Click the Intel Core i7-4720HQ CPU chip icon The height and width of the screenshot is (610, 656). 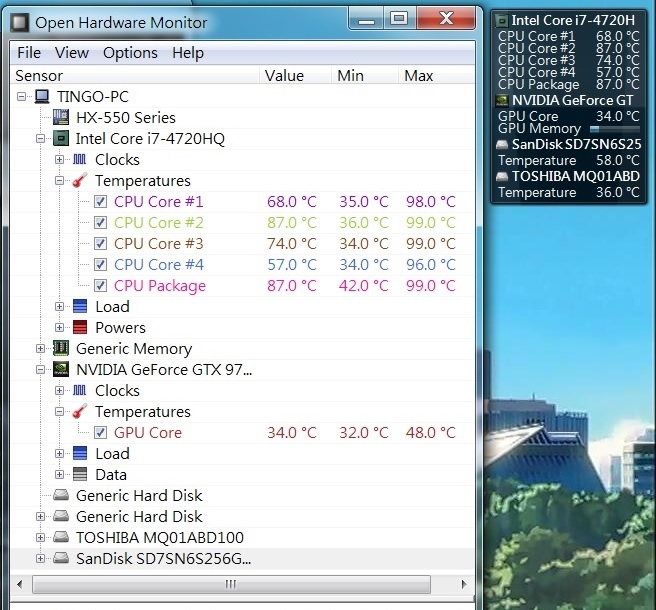click(x=61, y=138)
